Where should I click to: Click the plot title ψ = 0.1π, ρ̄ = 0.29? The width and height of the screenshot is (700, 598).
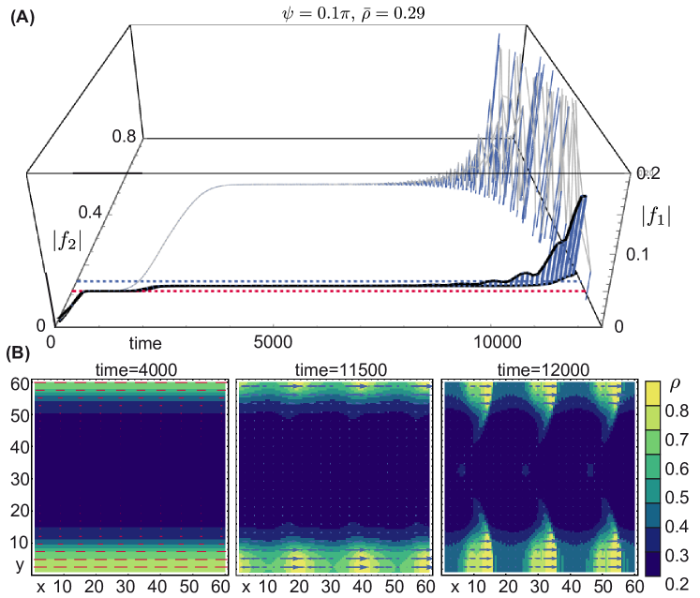352,13
